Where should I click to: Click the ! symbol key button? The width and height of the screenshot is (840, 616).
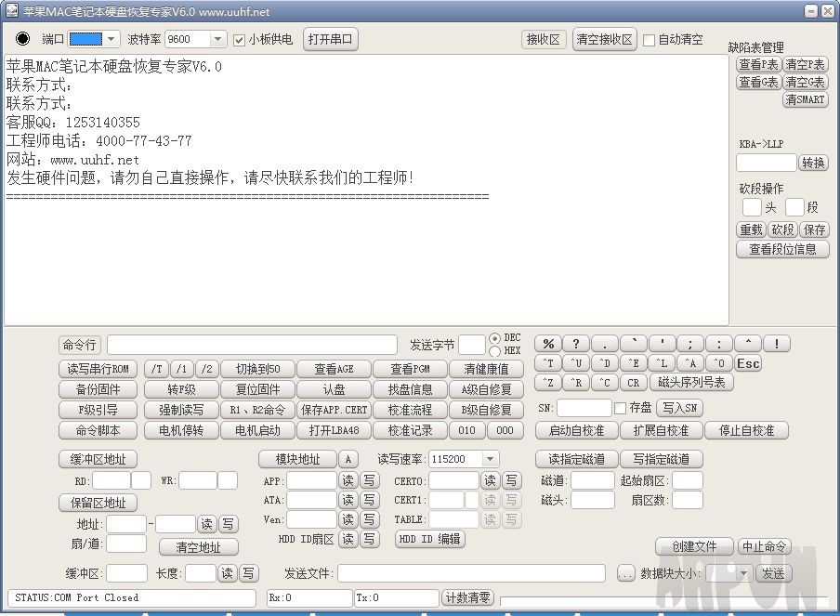(x=776, y=344)
